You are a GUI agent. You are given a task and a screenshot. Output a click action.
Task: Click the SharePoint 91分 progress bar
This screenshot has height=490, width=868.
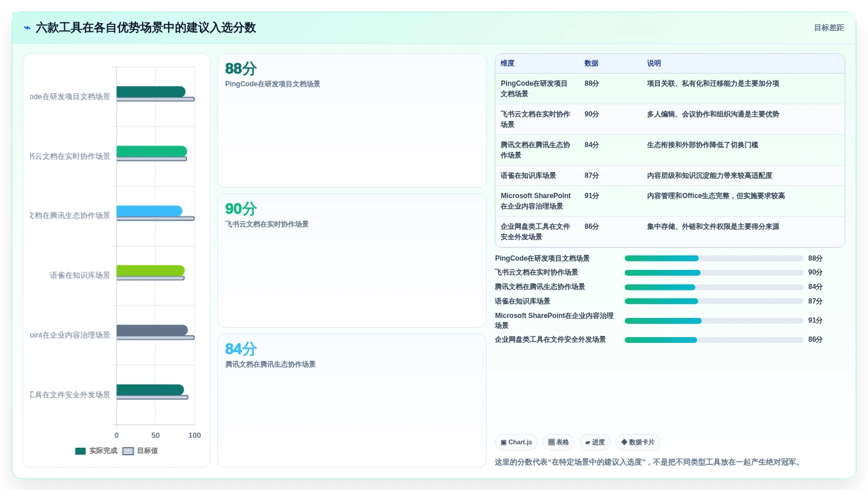714,320
